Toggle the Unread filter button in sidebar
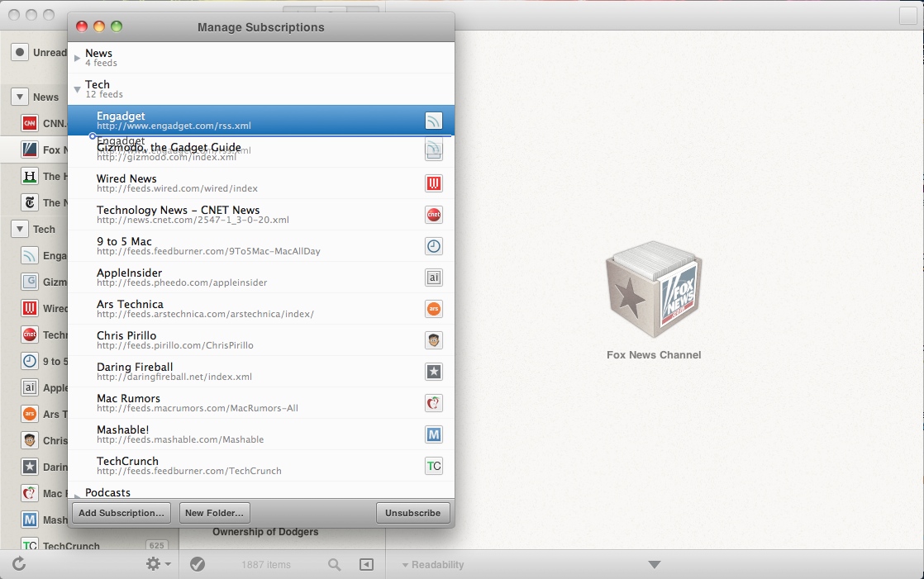Viewport: 924px width, 579px height. (x=20, y=52)
